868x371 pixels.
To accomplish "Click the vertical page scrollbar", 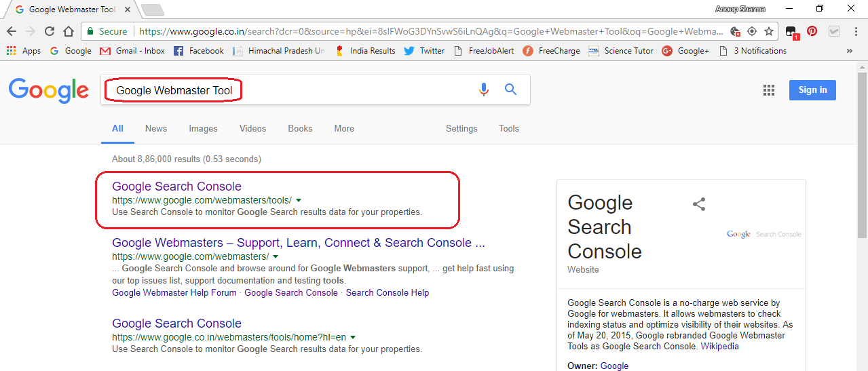I will [x=862, y=155].
